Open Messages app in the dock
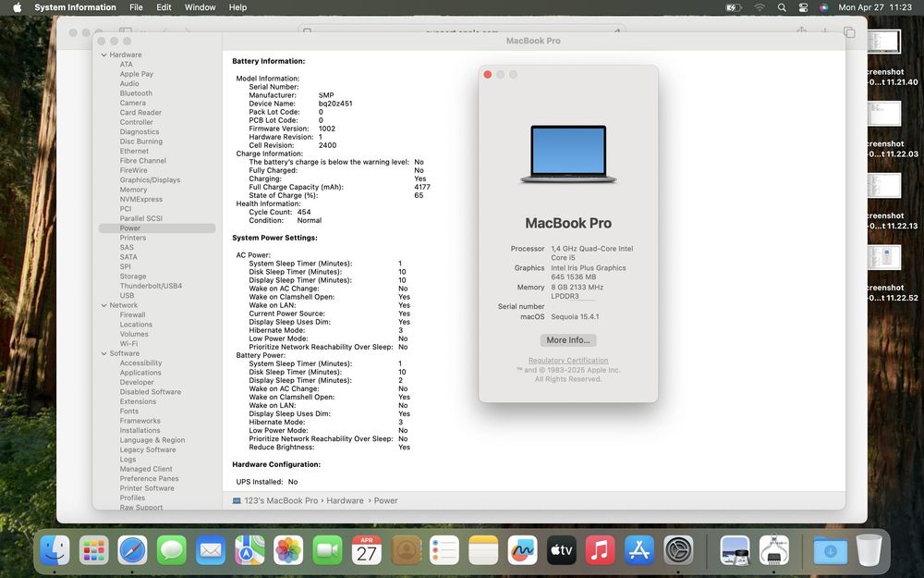The height and width of the screenshot is (578, 924). click(172, 550)
